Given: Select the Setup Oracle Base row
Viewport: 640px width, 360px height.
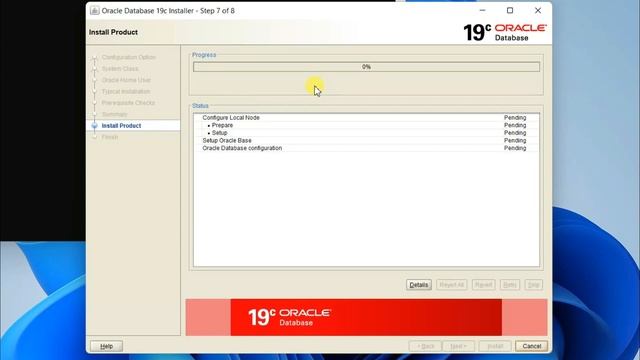Looking at the screenshot, I should coord(366,140).
